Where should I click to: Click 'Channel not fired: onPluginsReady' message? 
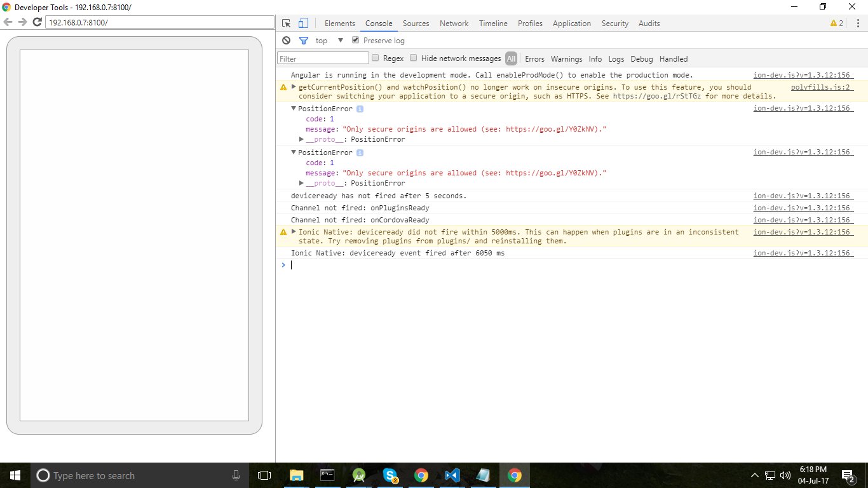[x=360, y=208]
